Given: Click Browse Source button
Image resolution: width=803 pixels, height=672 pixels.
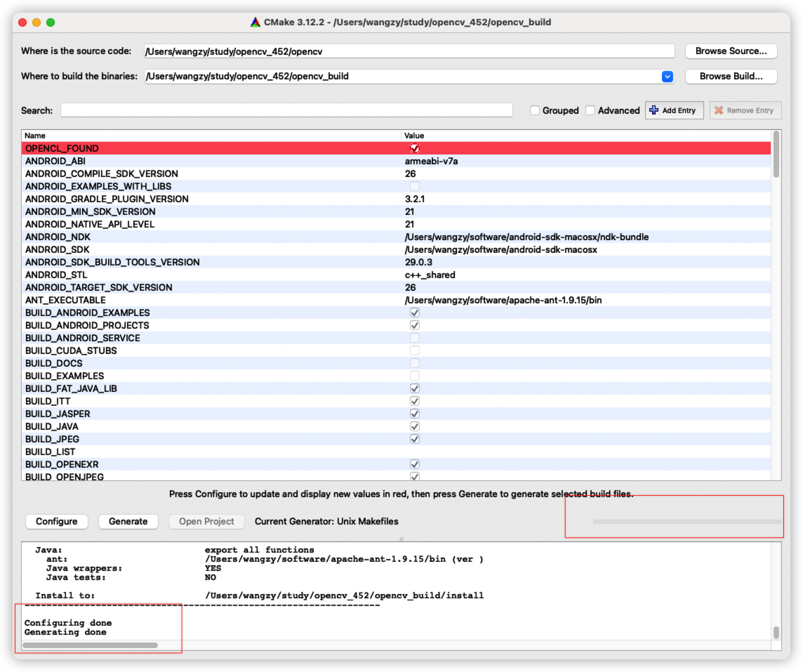Looking at the screenshot, I should click(731, 51).
